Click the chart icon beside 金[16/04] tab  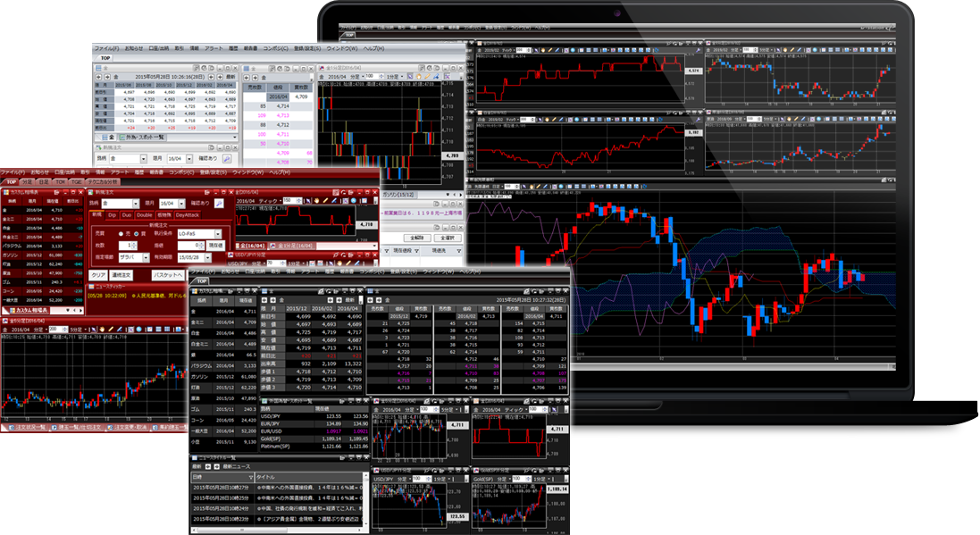pyautogui.click(x=239, y=245)
